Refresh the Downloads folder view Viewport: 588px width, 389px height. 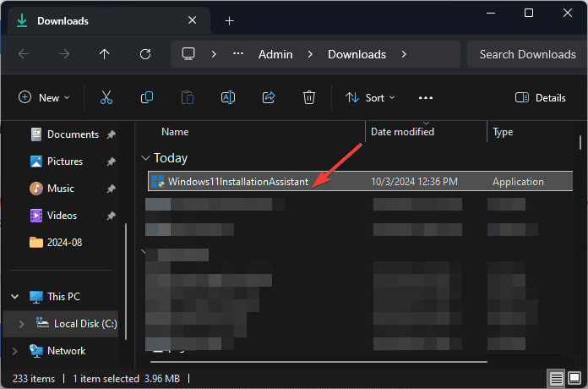[145, 54]
